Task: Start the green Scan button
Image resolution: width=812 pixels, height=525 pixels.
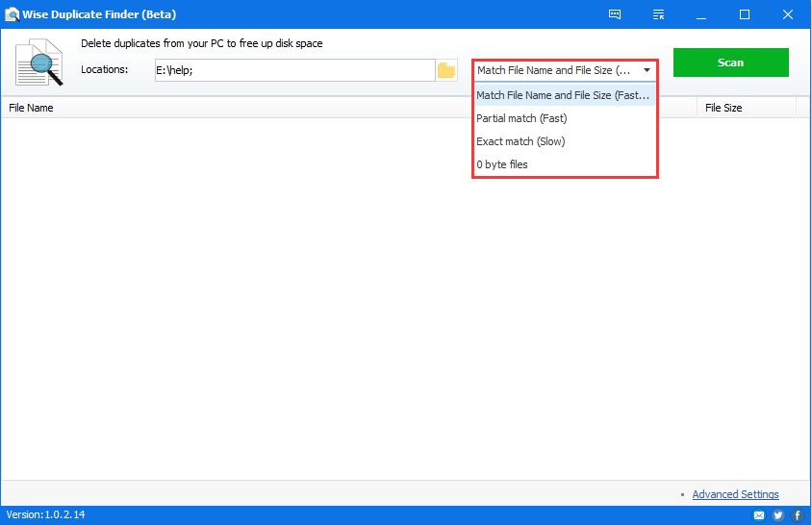Action: 730,62
